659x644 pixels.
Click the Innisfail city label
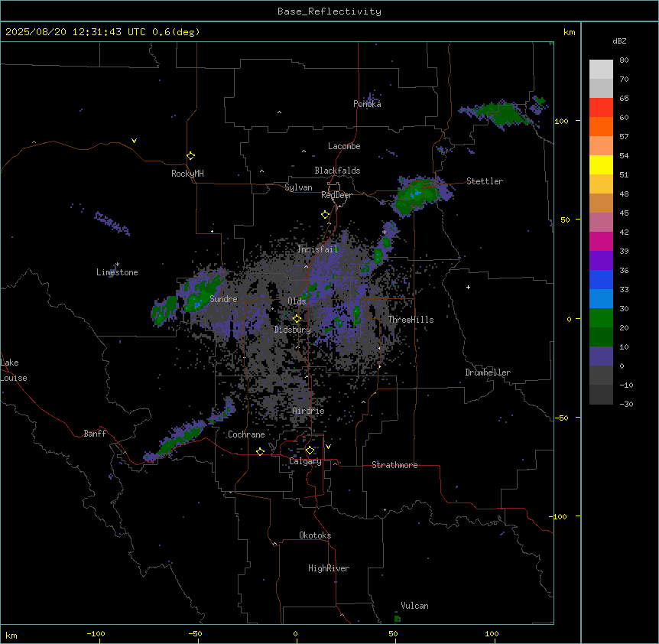[x=318, y=249]
